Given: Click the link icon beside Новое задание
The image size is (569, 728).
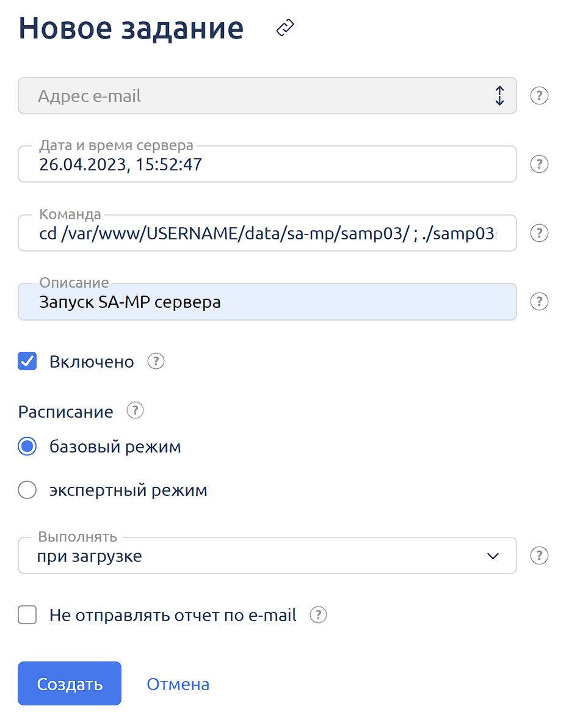Looking at the screenshot, I should 285,28.
